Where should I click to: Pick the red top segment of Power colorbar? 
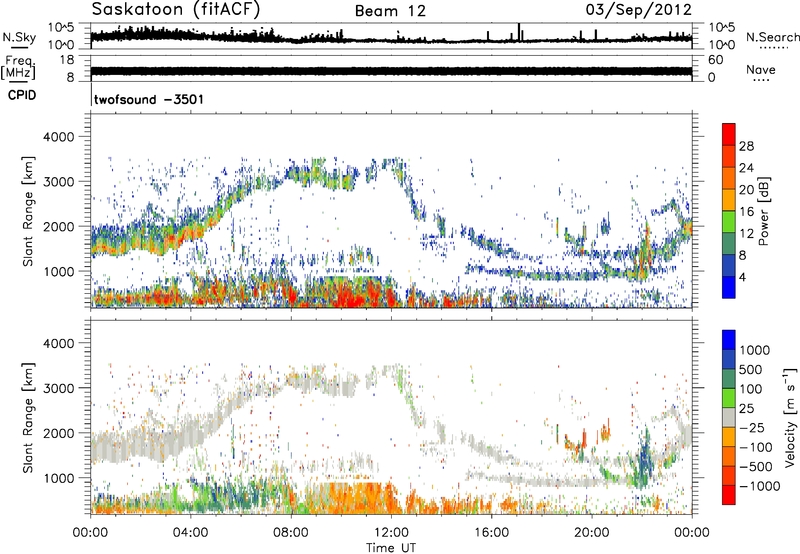(729, 134)
